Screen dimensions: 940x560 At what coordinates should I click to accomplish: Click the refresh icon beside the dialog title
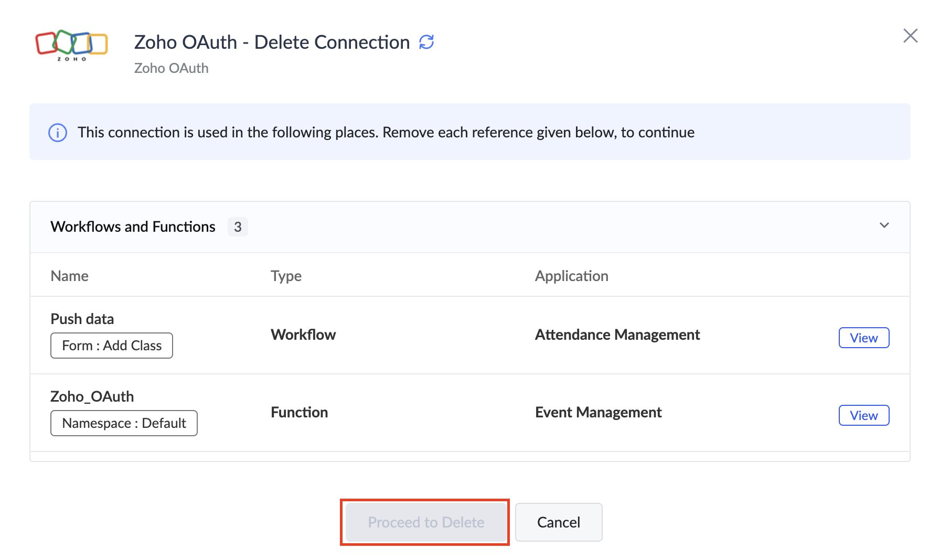(426, 42)
